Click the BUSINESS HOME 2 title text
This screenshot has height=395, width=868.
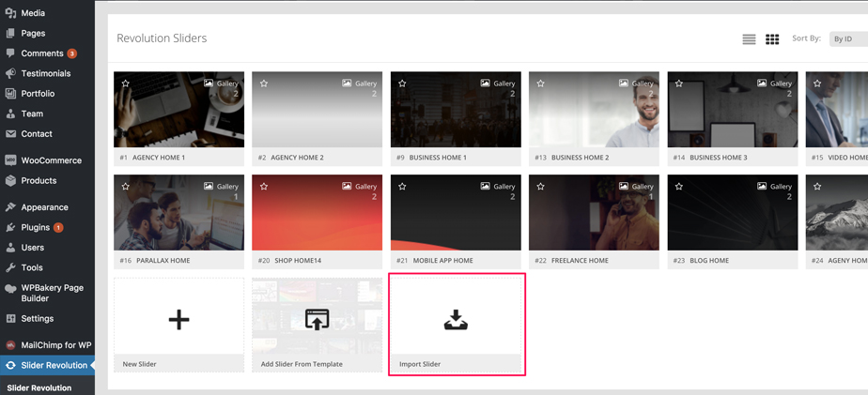pos(581,158)
